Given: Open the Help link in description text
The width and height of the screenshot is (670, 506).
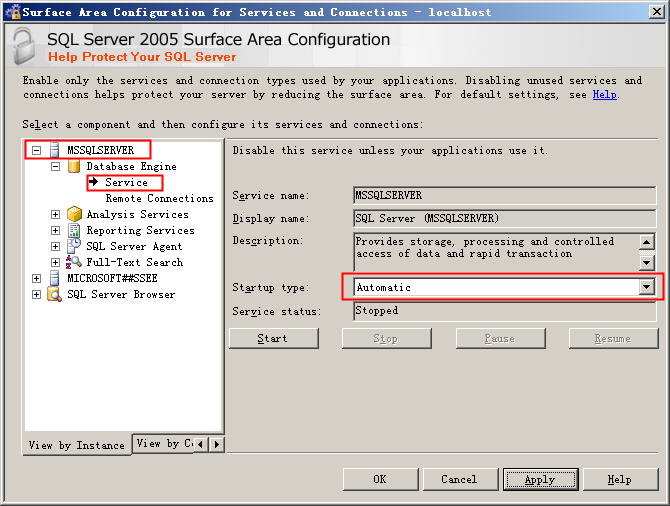Looking at the screenshot, I should [x=605, y=94].
